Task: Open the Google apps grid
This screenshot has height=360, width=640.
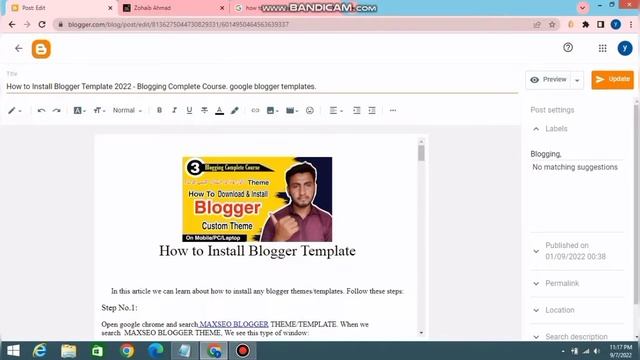Action: coord(602,49)
